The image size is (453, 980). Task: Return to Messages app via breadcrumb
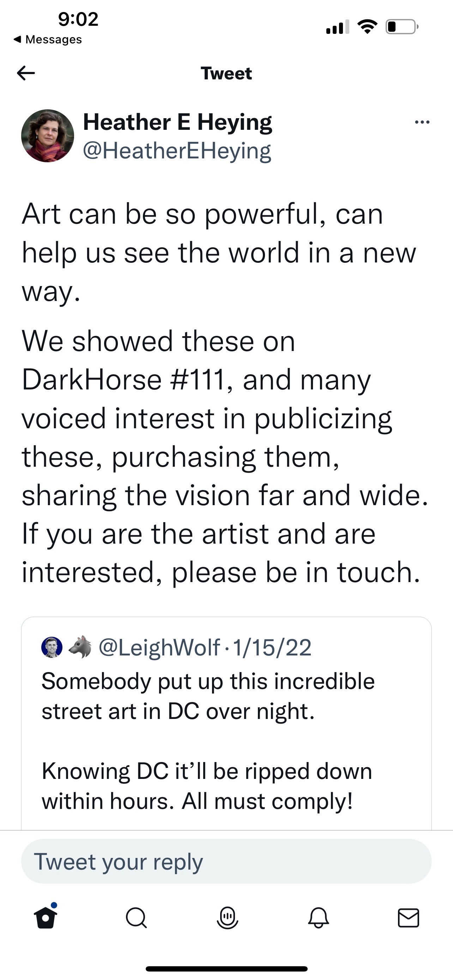tap(48, 40)
